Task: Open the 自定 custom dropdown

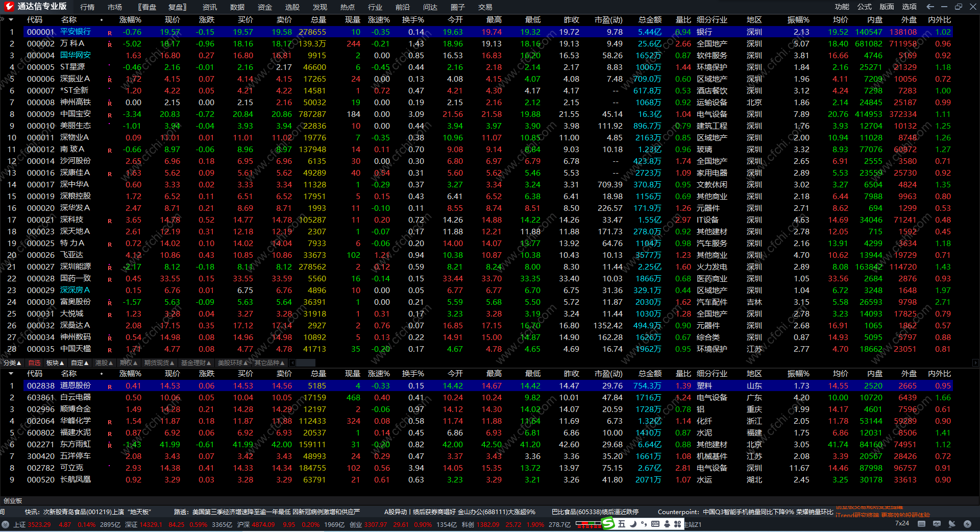Action: [80, 362]
